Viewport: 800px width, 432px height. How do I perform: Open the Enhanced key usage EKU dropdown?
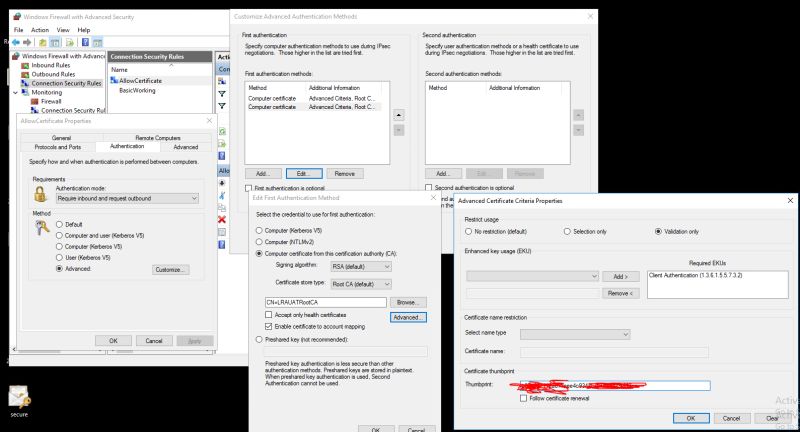[532, 276]
